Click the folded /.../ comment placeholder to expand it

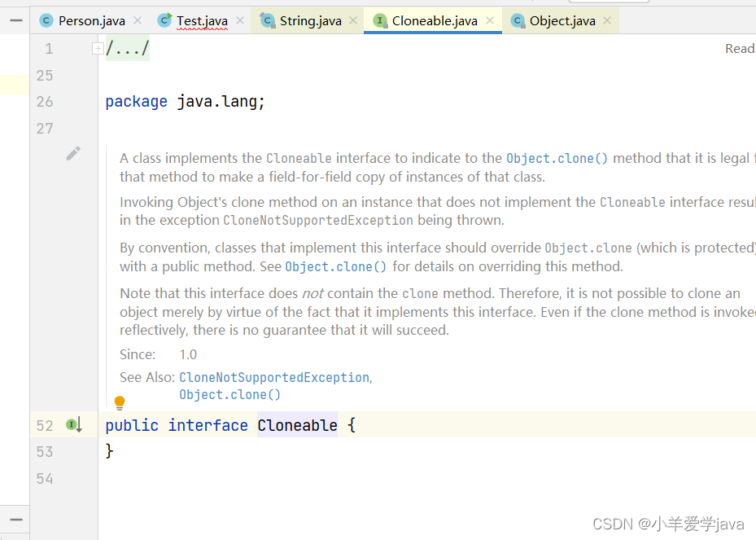pyautogui.click(x=129, y=48)
